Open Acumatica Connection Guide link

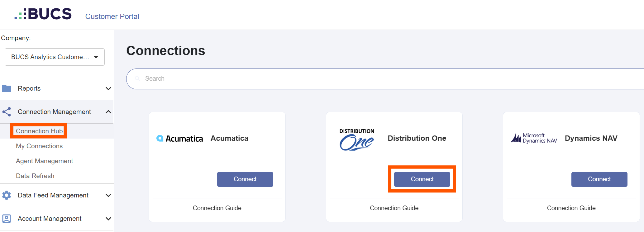point(217,208)
